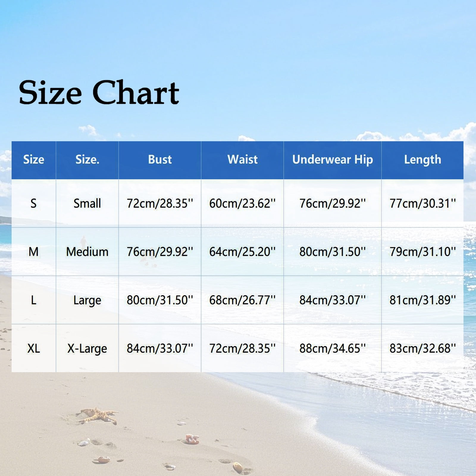Select the M size cell
This screenshot has height=476, width=476.
coord(34,252)
